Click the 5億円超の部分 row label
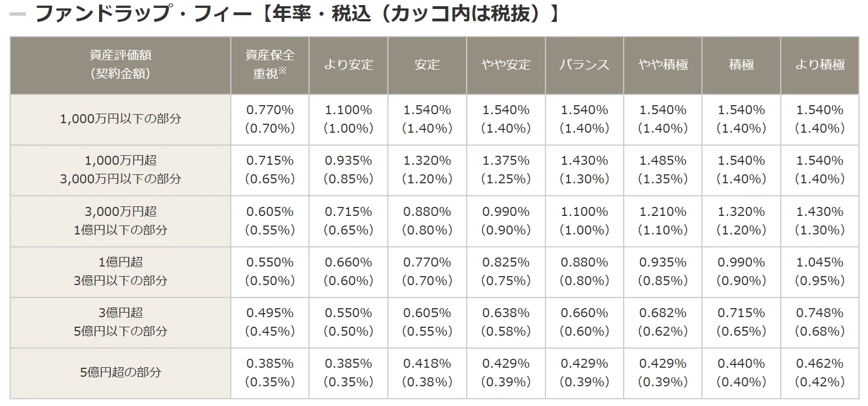This screenshot has width=868, height=406. point(120,372)
